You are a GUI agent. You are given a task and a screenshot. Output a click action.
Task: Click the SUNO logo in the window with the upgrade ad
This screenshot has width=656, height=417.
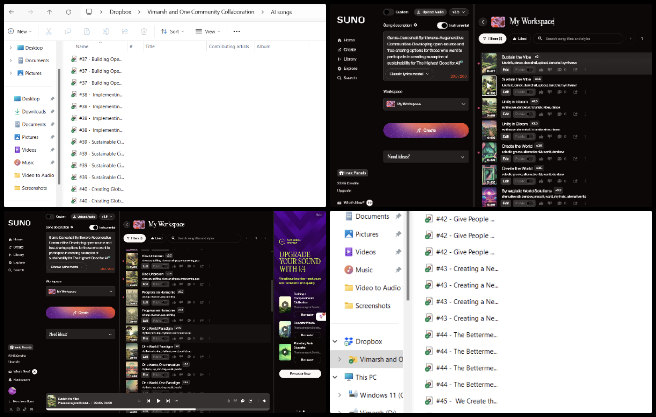(19, 223)
